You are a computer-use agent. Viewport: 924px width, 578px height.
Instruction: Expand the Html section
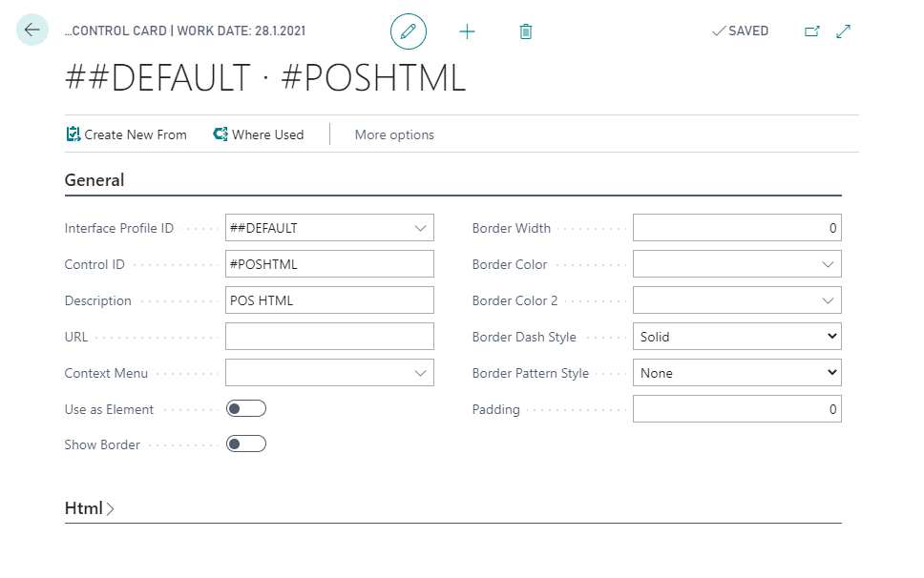point(89,508)
